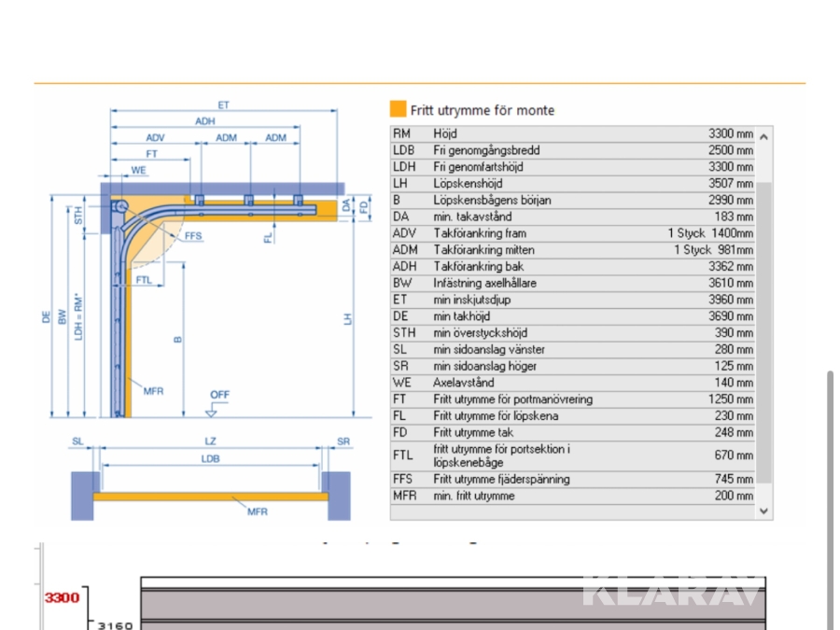Select the ADV Takförankring fram row

click(x=572, y=233)
